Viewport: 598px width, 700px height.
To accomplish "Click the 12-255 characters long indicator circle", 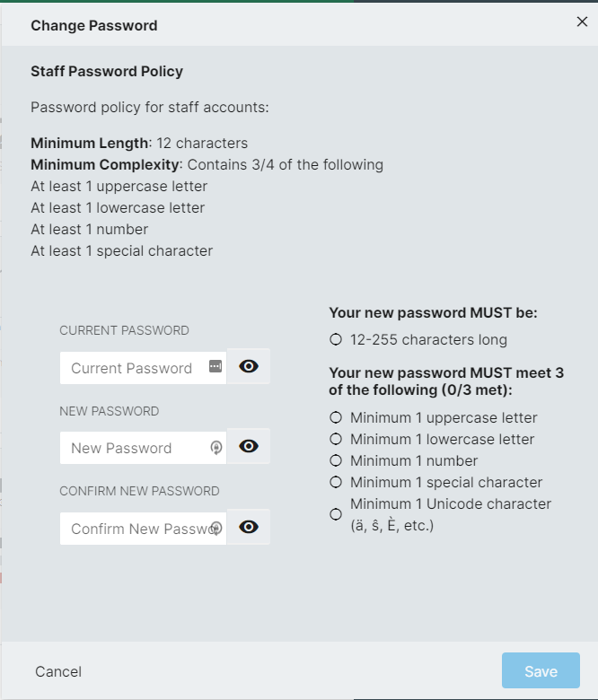I will [x=336, y=340].
